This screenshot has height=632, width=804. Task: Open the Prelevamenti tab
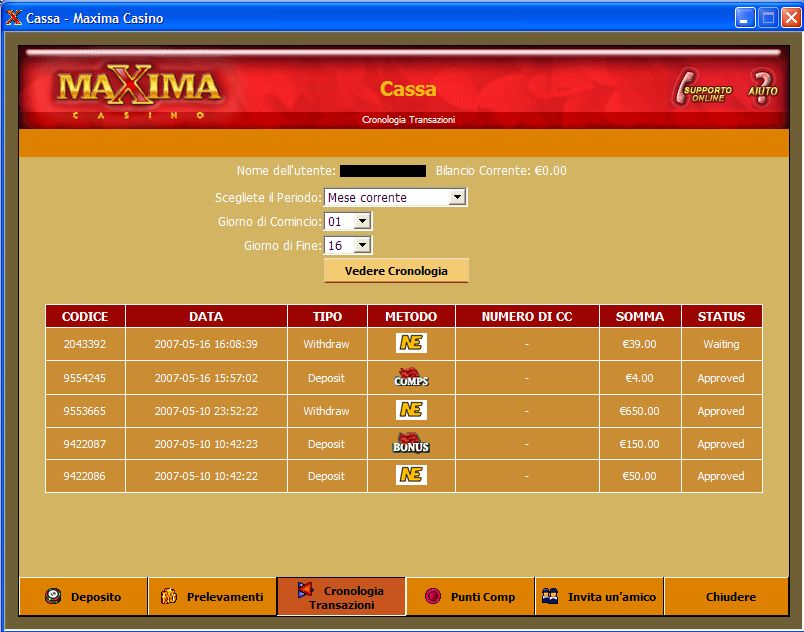[212, 597]
